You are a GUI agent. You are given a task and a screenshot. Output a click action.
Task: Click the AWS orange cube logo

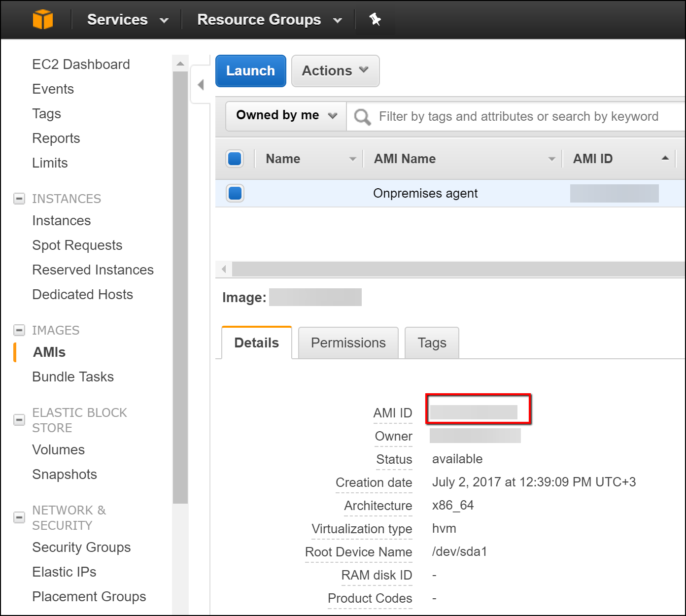pos(43,20)
